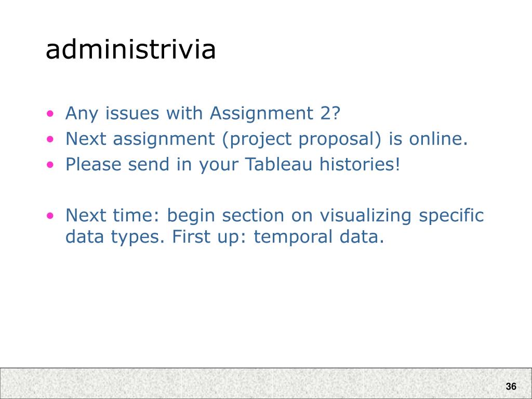This screenshot has width=532, height=399.
Task: Click the gray textured footer bar
Action: pos(266,383)
